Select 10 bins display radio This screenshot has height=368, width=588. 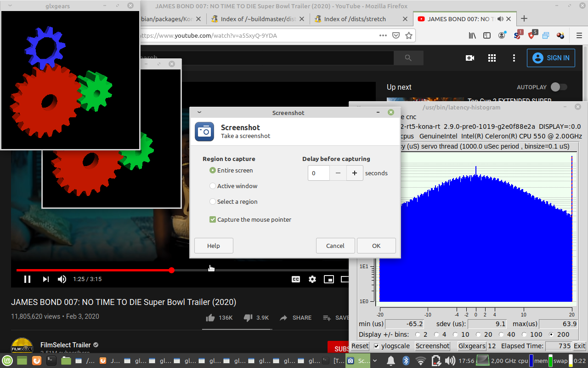pos(455,334)
